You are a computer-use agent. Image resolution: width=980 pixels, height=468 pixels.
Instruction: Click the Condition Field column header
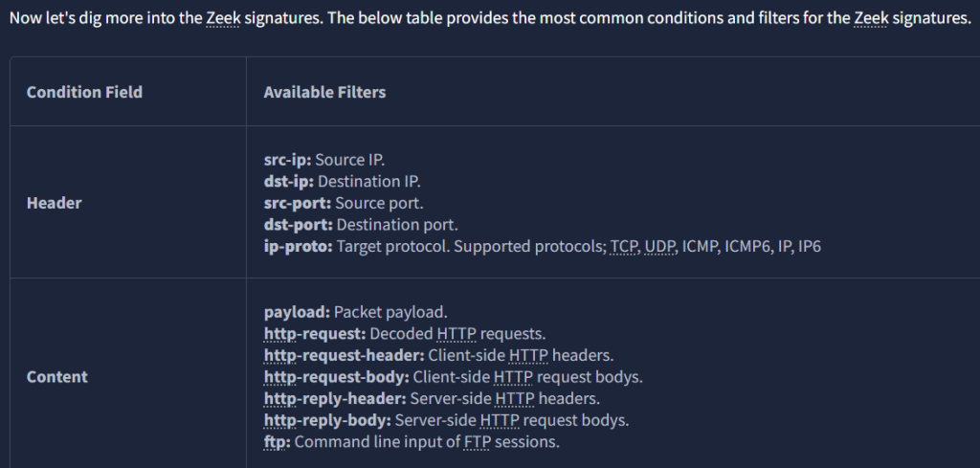(84, 92)
